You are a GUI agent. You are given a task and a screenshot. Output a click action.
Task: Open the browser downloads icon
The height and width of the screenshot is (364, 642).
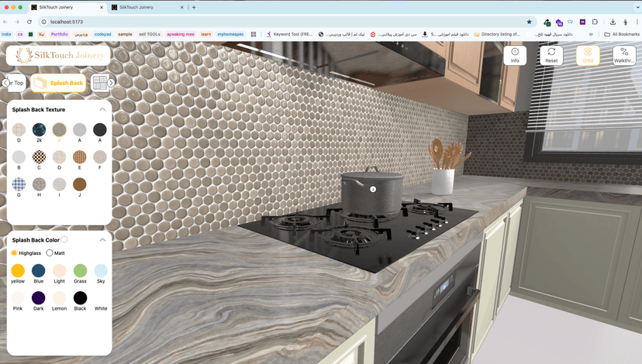(x=613, y=22)
